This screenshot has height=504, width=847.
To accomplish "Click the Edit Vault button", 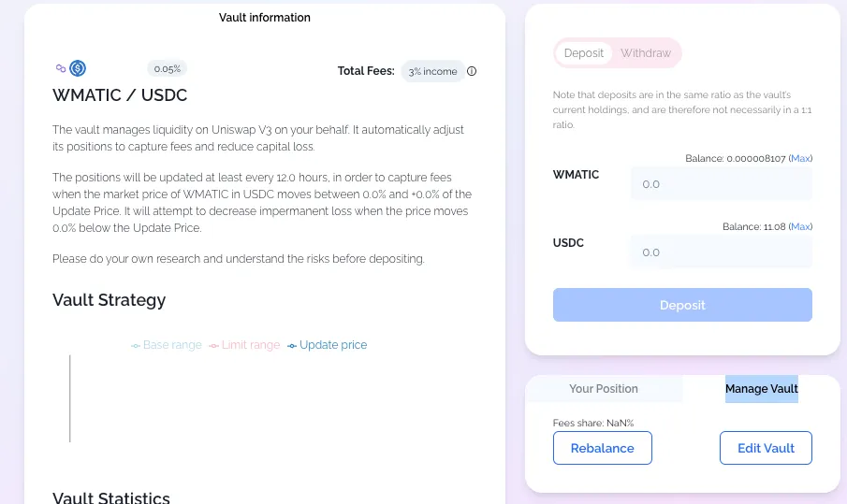I will click(766, 448).
